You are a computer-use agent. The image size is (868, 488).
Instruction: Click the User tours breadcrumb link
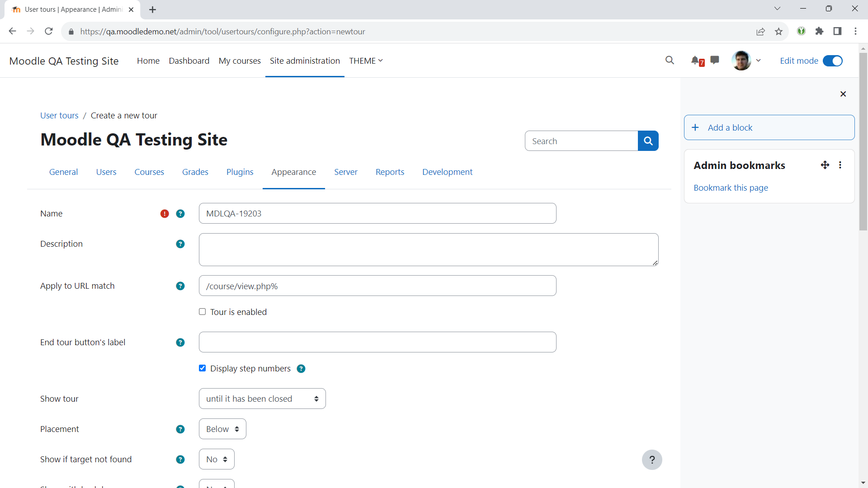pyautogui.click(x=59, y=115)
